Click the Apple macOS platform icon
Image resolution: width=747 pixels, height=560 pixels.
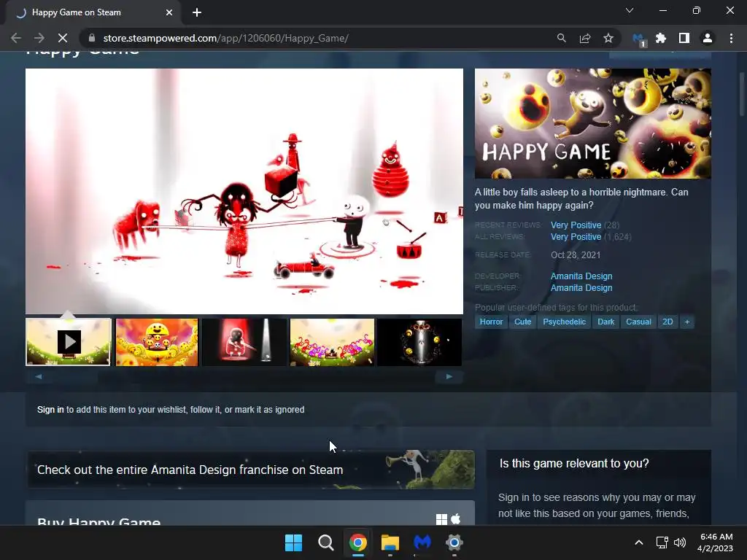coord(455,518)
